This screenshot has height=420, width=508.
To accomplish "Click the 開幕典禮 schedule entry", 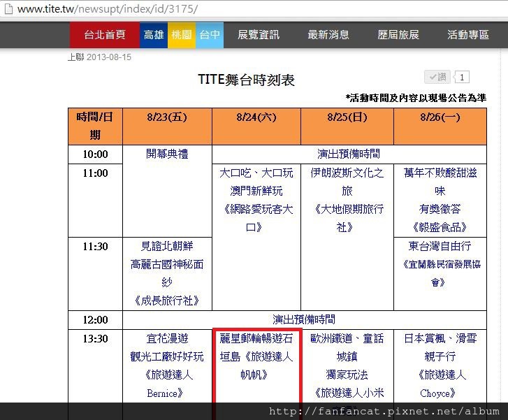I will [167, 154].
